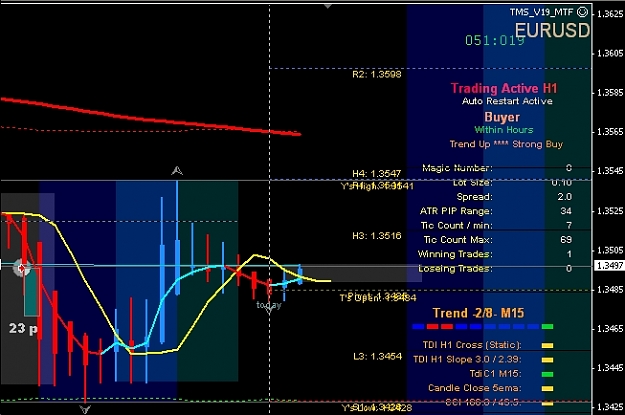Click the Spread value 2.0

(x=564, y=197)
